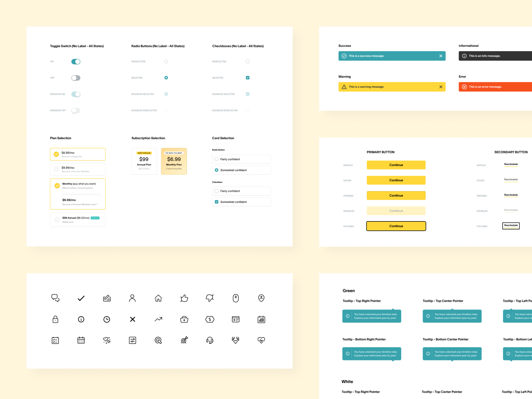Click the heart with pulse icon

point(261,340)
